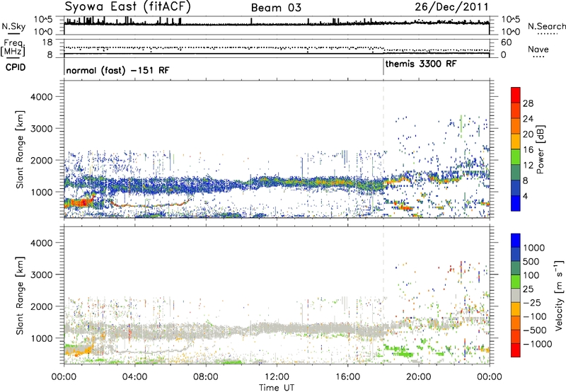Viewport: 566px width, 392px height.
Task: Click 'themis 3300 RF' text
Action: 421,64
